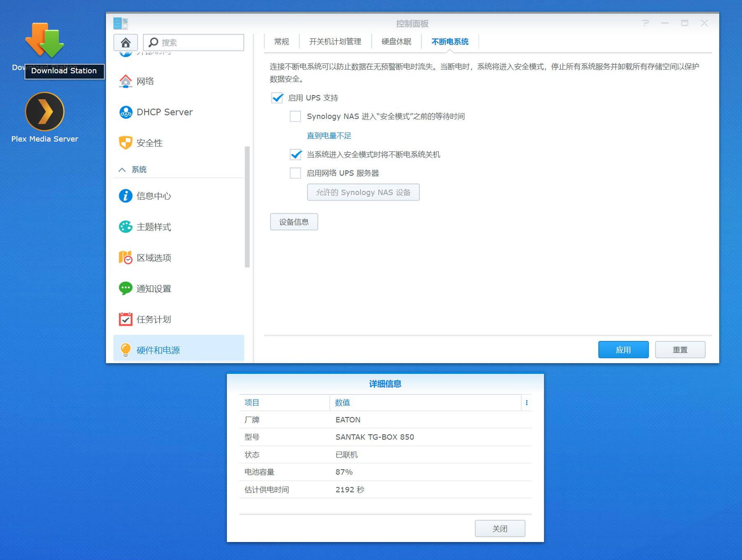Enable 启用网络 UPS 服务器
742x560 pixels.
(x=295, y=173)
